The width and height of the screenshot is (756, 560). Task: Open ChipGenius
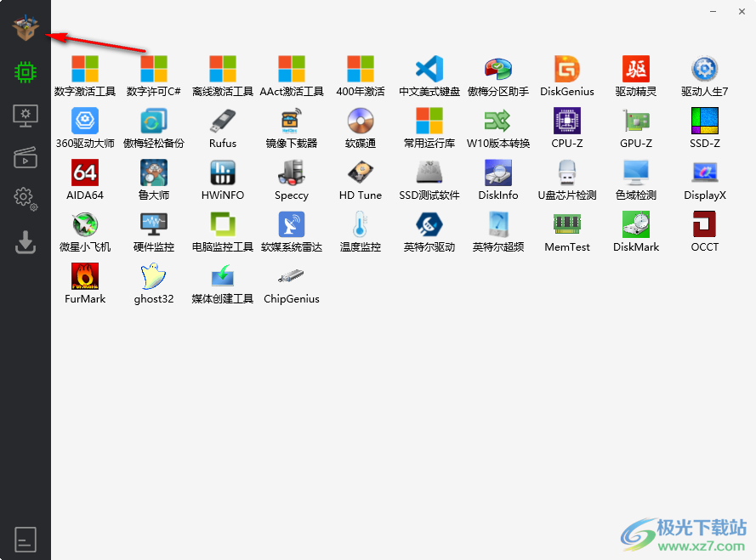[292, 284]
